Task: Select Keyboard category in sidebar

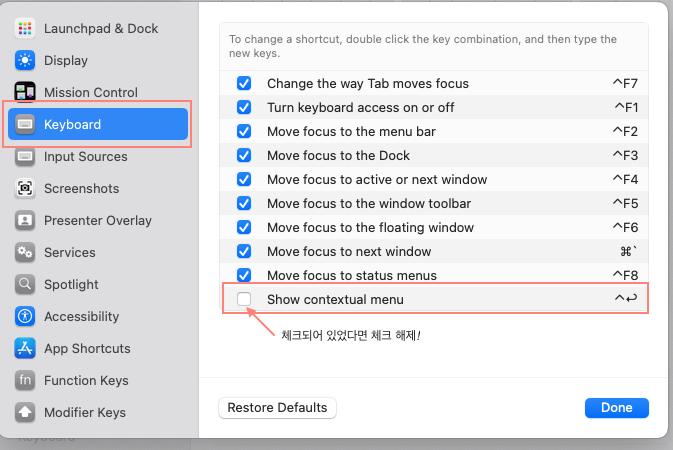Action: tap(98, 125)
